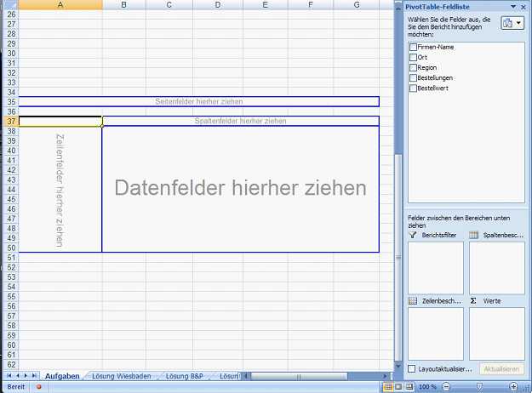This screenshot has height=393, width=532.
Task: Select the Aufgaben sheet tab
Action: coord(62,375)
